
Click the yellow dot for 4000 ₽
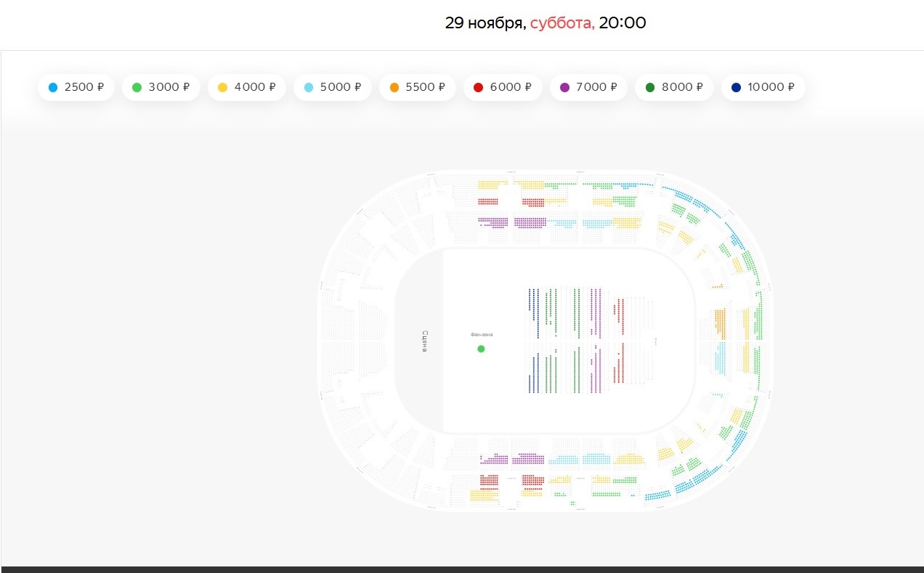click(222, 87)
